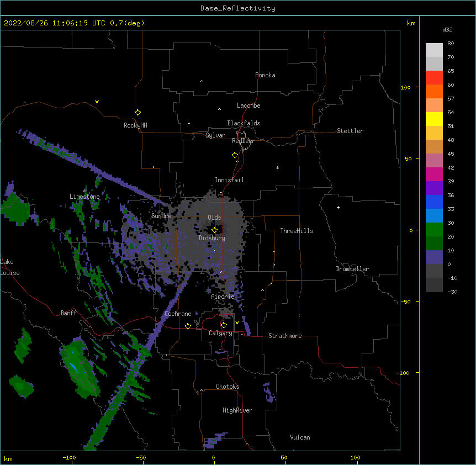476x465 pixels.
Task: Click the Sundre town label
Action: [161, 216]
